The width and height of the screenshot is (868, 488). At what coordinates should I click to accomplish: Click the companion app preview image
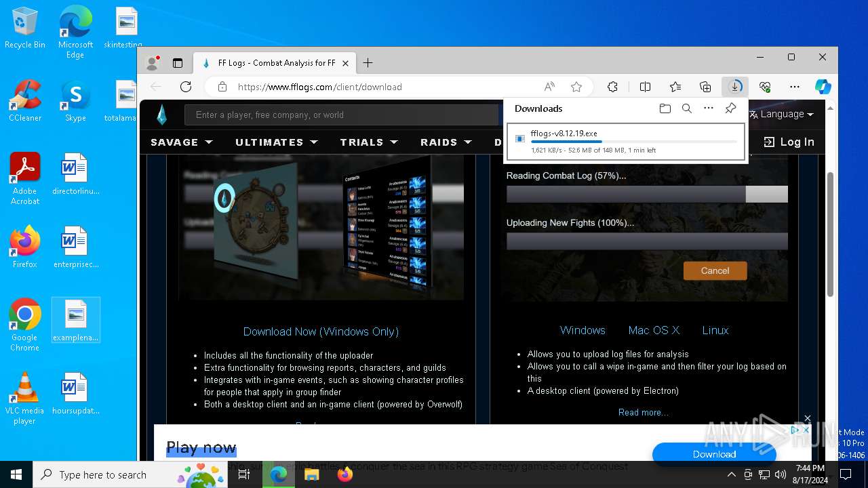[321, 227]
